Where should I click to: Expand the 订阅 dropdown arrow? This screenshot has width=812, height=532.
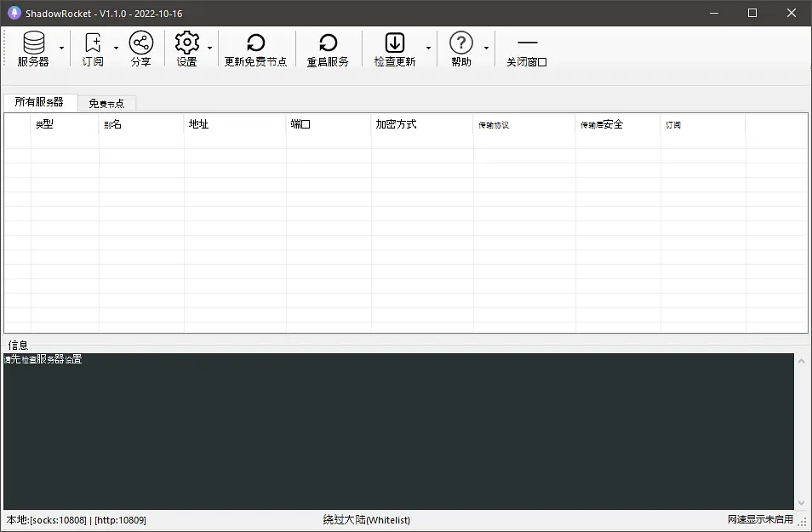(x=116, y=49)
